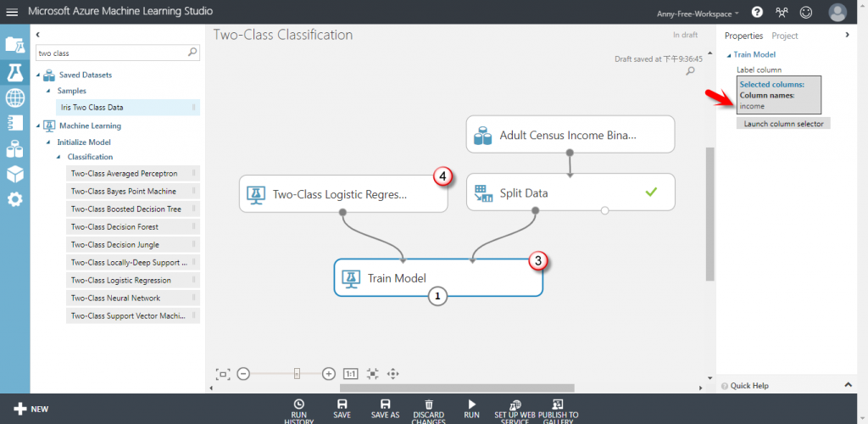868x424 pixels.
Task: Collapse the Classification tree node
Action: (x=59, y=157)
